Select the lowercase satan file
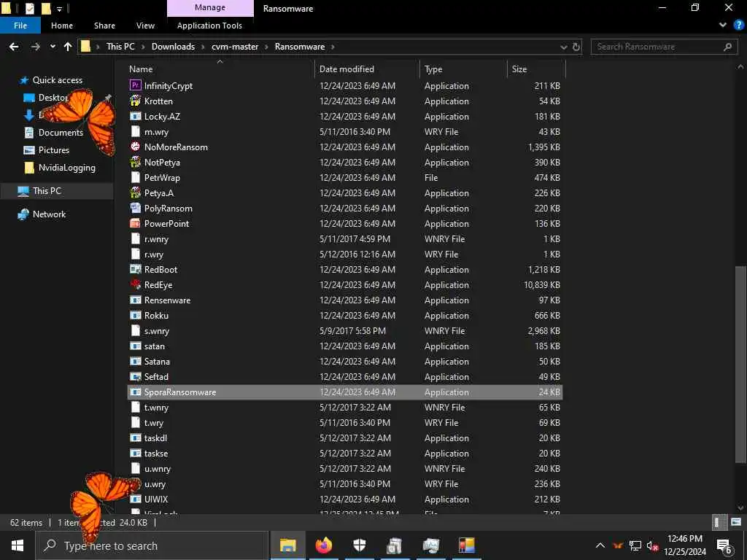This screenshot has width=747, height=560. [345, 346]
